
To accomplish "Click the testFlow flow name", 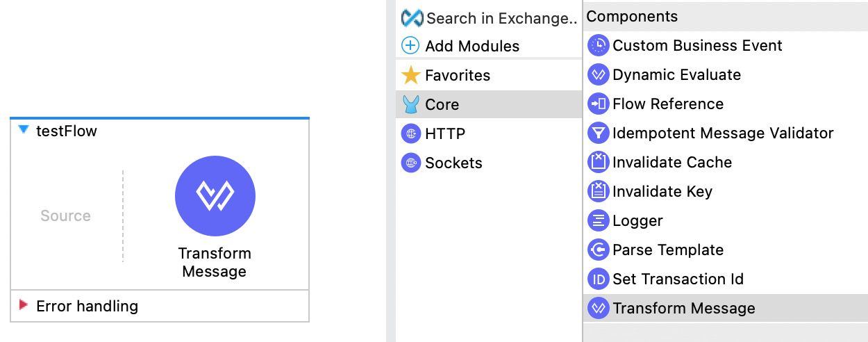I will tap(67, 131).
